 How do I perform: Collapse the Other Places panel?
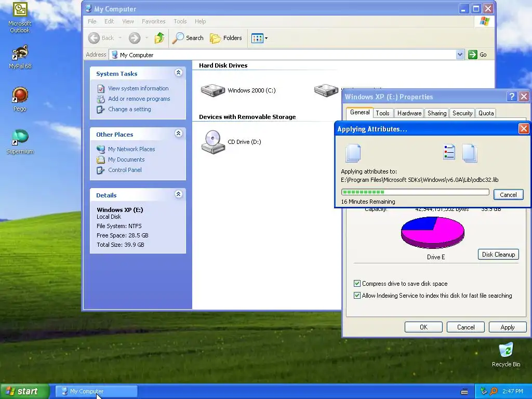click(179, 134)
